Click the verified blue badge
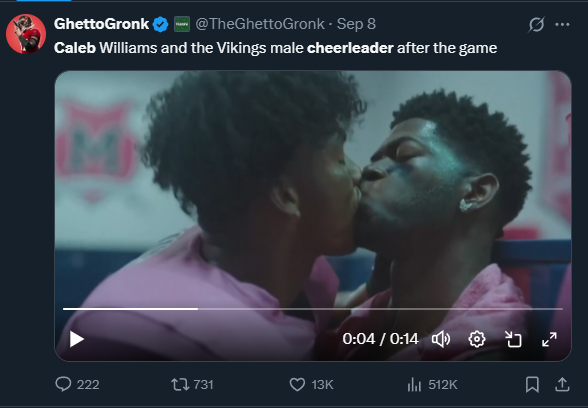The width and height of the screenshot is (588, 408). tap(160, 24)
